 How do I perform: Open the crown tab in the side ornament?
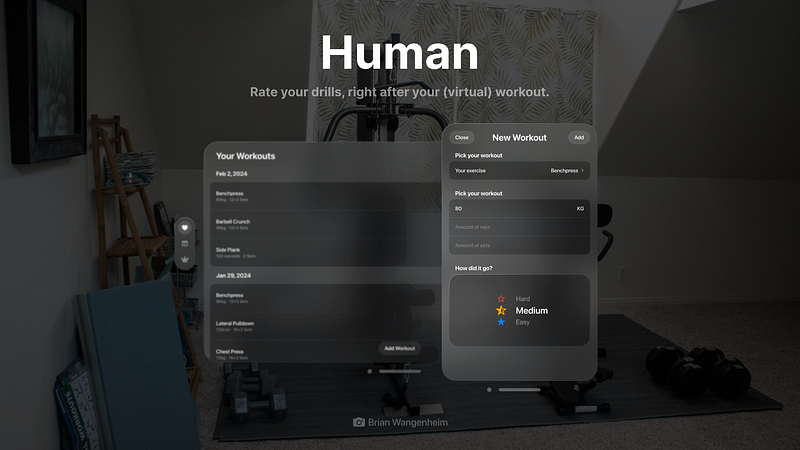(x=185, y=259)
